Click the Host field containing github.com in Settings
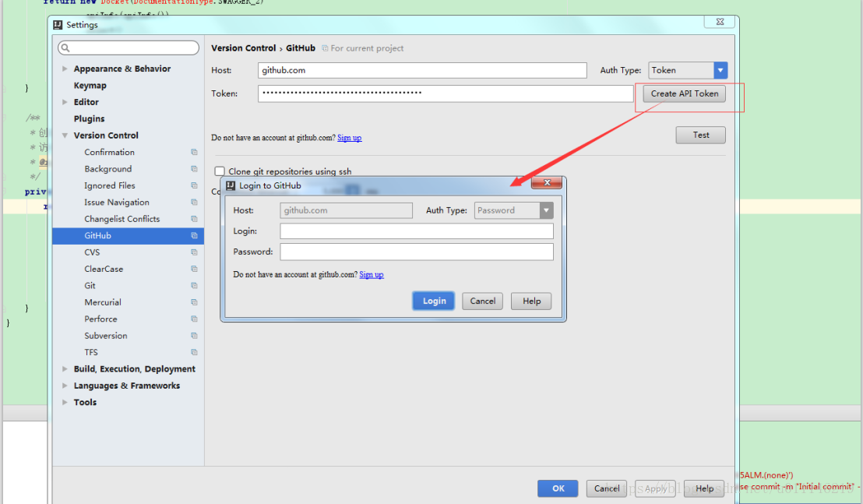The height and width of the screenshot is (504, 863). 422,70
